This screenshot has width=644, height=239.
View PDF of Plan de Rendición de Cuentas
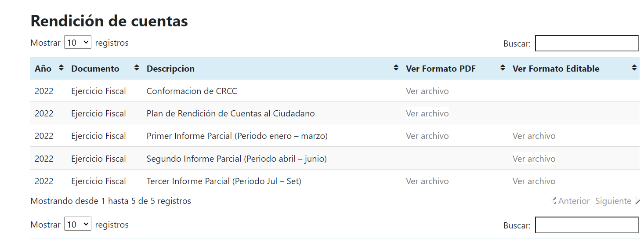(427, 113)
